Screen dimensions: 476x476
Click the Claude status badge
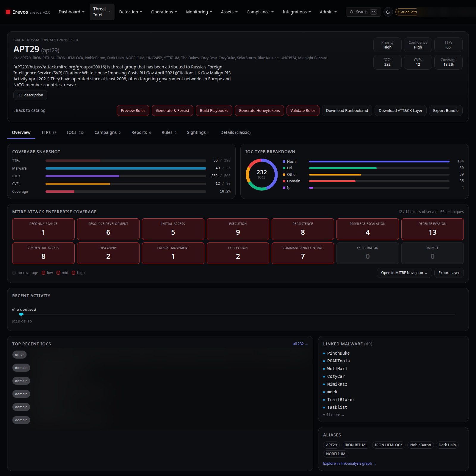406,12
